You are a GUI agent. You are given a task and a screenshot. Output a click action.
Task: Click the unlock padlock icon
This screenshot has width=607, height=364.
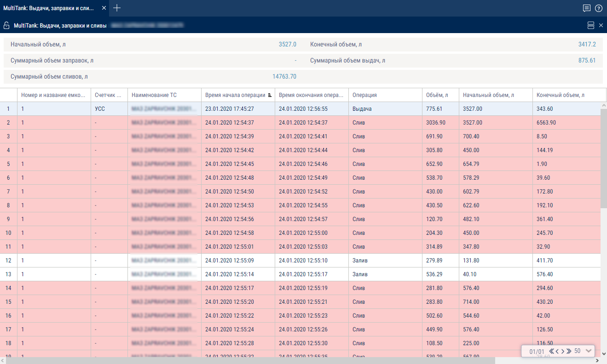[6, 25]
